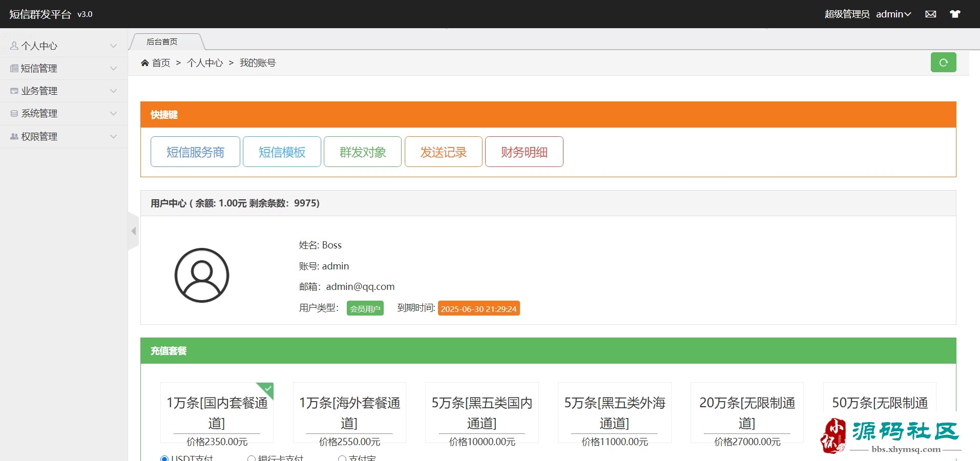Image resolution: width=980 pixels, height=461 pixels.
Task: Open the envelope messages icon
Action: [x=931, y=14]
